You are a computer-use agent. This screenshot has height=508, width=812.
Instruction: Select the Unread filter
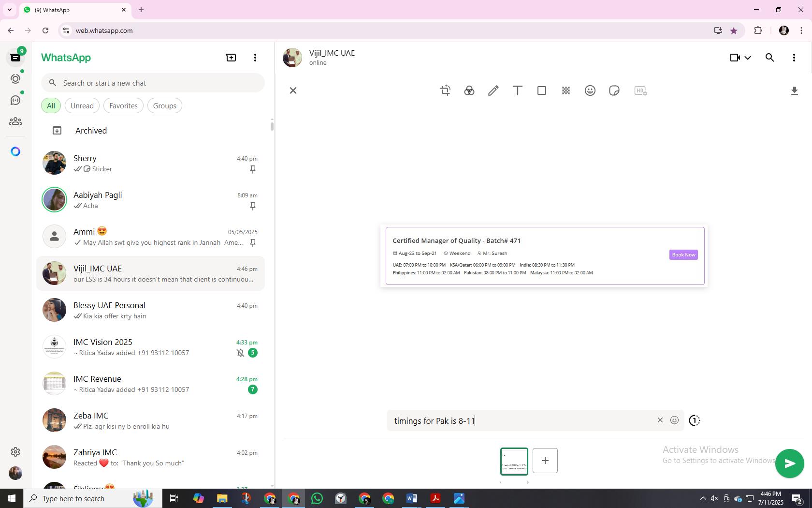[x=82, y=105]
